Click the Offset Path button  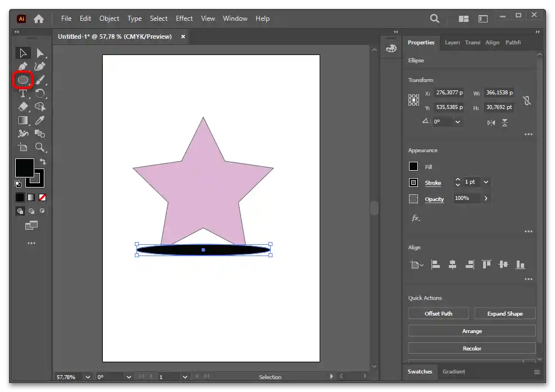click(438, 313)
